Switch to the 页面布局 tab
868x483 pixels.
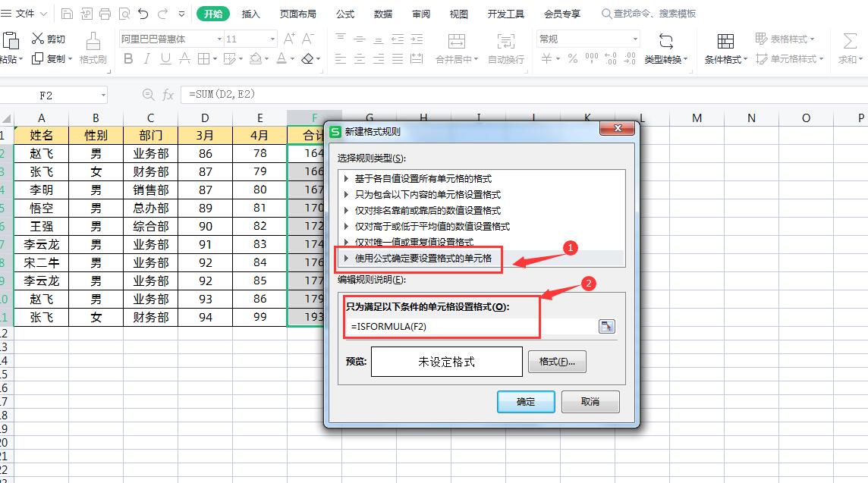pyautogui.click(x=298, y=14)
